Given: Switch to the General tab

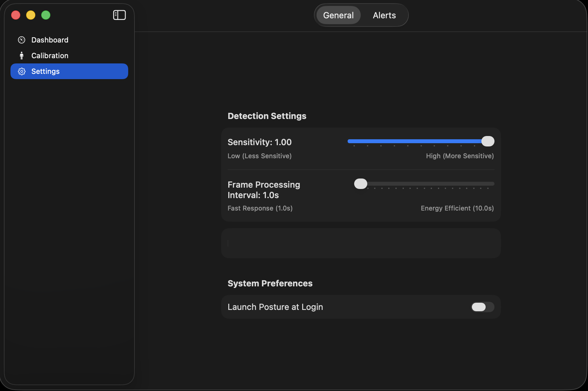Looking at the screenshot, I should 338,15.
